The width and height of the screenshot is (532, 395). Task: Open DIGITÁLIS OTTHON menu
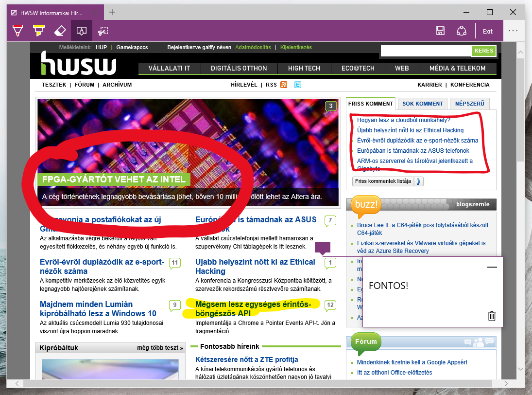click(x=239, y=68)
